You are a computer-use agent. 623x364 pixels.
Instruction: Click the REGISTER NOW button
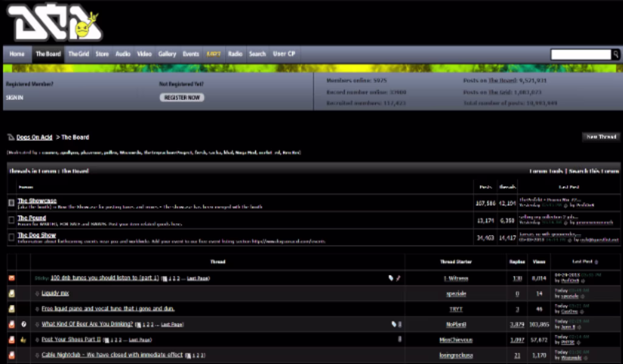pyautogui.click(x=182, y=98)
